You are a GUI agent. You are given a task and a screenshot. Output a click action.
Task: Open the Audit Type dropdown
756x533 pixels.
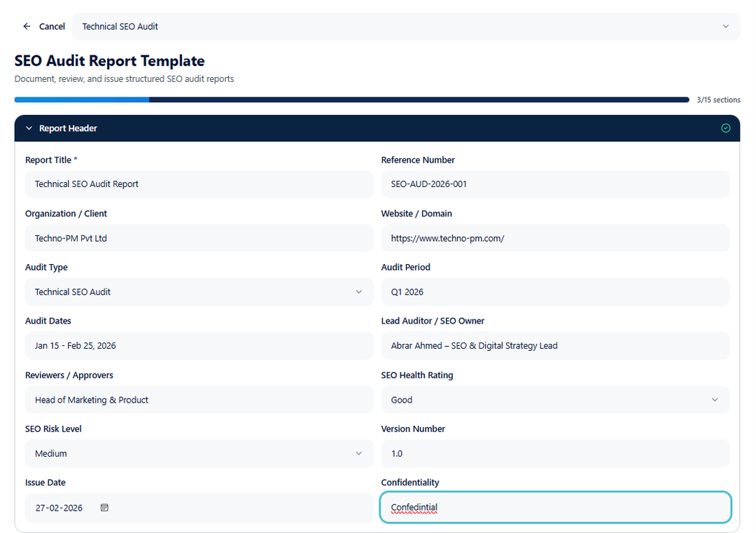(199, 292)
